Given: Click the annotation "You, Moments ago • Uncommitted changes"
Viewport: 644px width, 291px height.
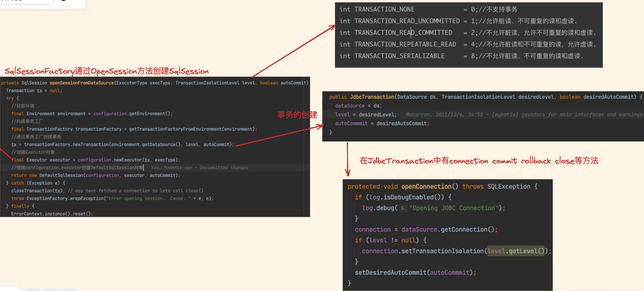Looking at the screenshot, I should click(x=200, y=168).
